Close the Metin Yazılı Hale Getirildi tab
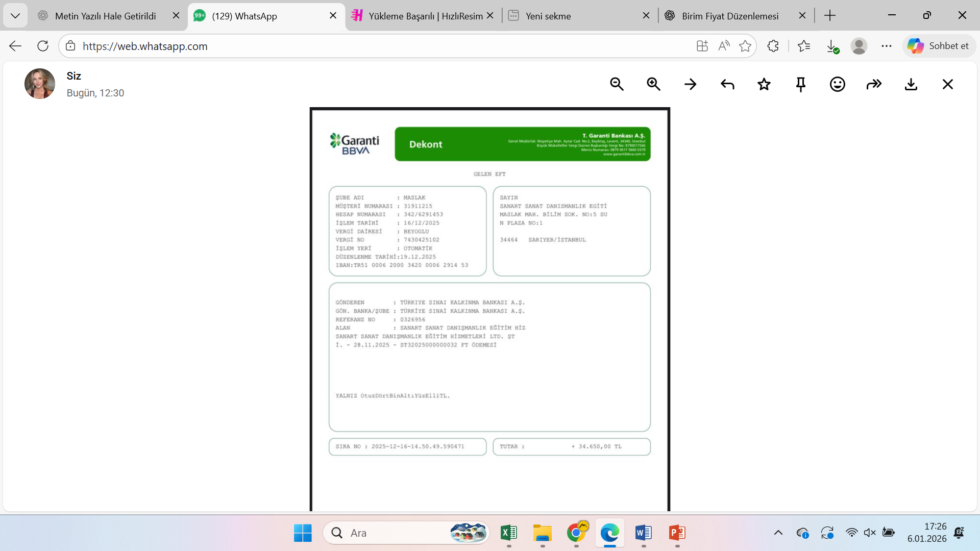The width and height of the screenshot is (980, 551). pos(176,16)
